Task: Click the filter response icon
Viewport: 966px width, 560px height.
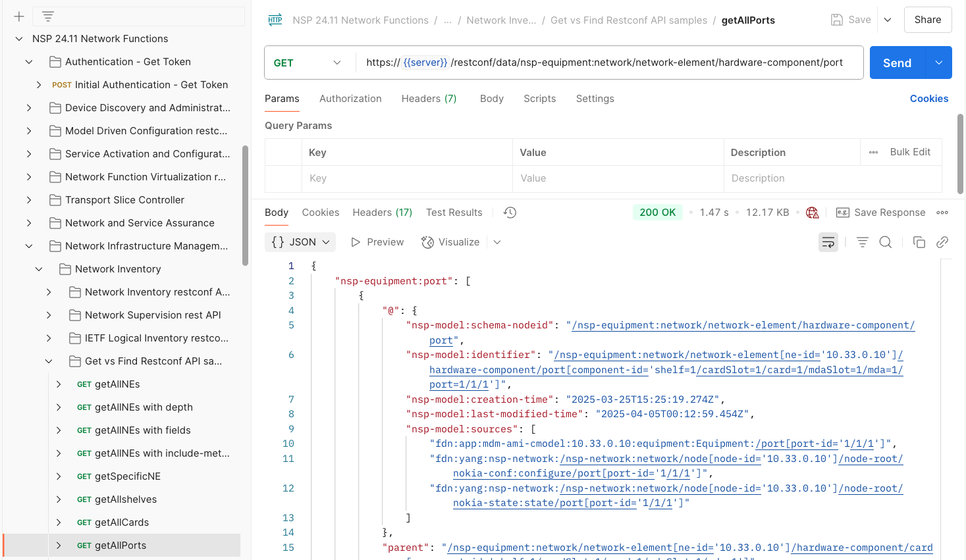Action: [862, 242]
